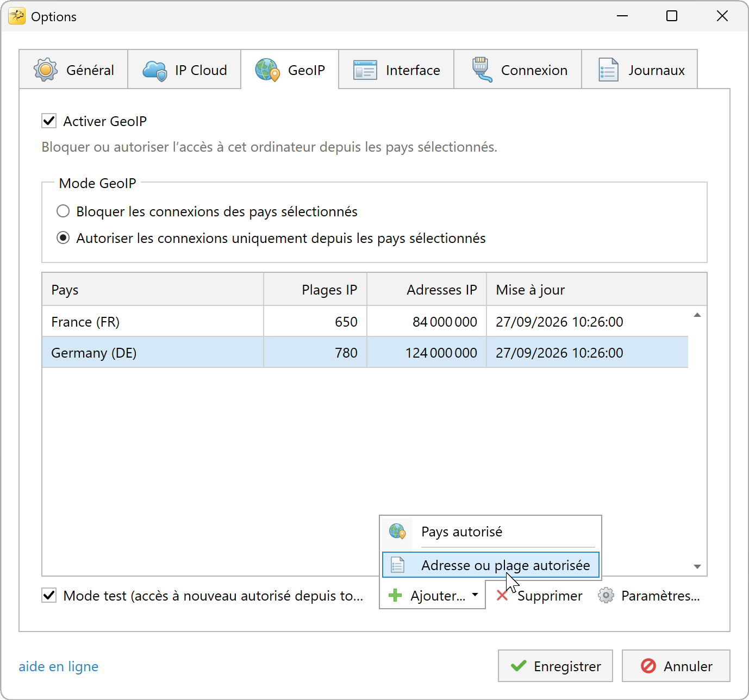Click the cloud shield icon for IP Cloud

coord(155,71)
